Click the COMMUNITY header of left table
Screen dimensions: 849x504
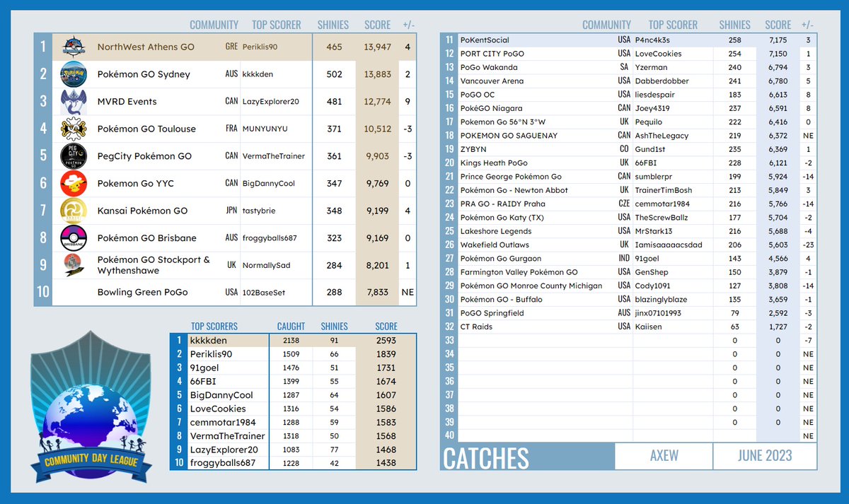(214, 25)
